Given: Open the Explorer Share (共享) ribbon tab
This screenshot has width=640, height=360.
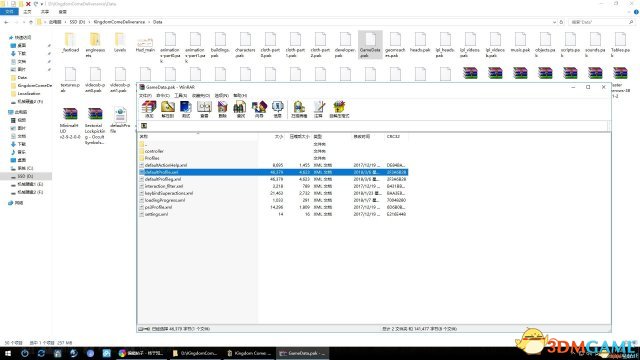Looking at the screenshot, I should (45, 12).
